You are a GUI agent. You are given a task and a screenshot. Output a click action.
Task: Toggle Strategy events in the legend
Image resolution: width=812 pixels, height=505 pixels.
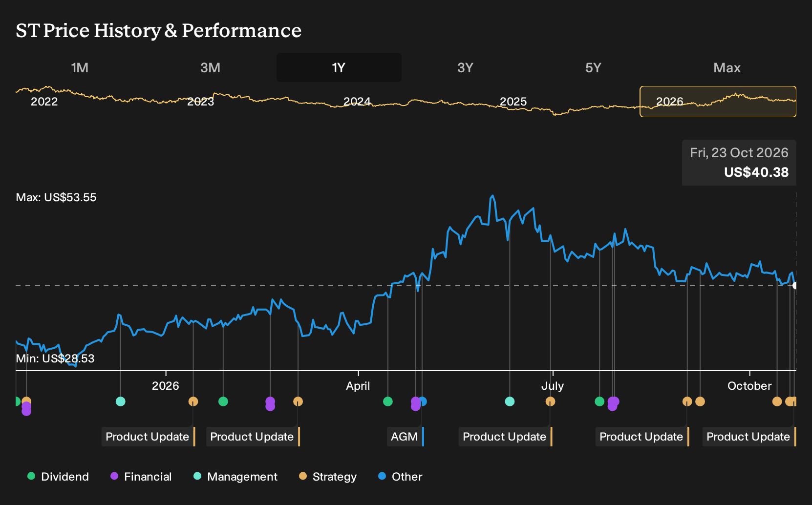[x=328, y=477]
